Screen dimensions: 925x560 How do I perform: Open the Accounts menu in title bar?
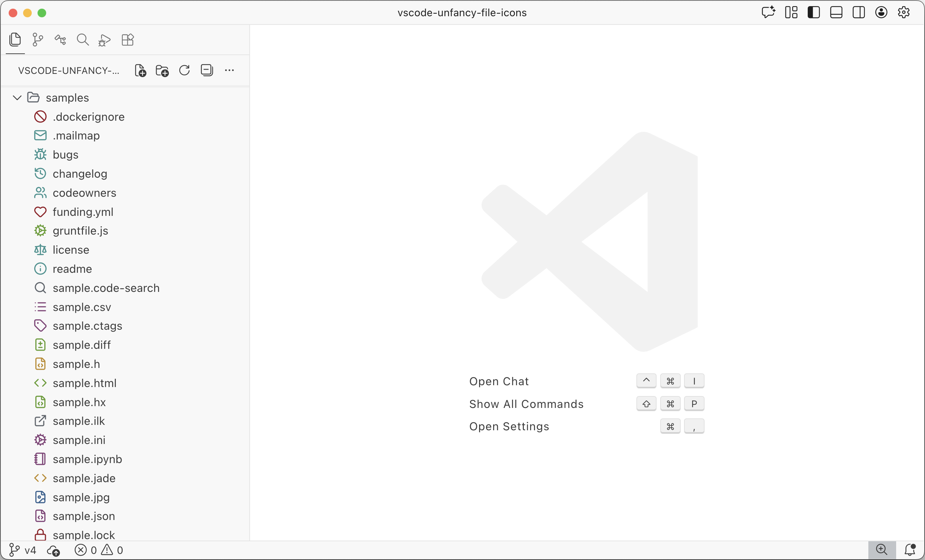(x=881, y=12)
